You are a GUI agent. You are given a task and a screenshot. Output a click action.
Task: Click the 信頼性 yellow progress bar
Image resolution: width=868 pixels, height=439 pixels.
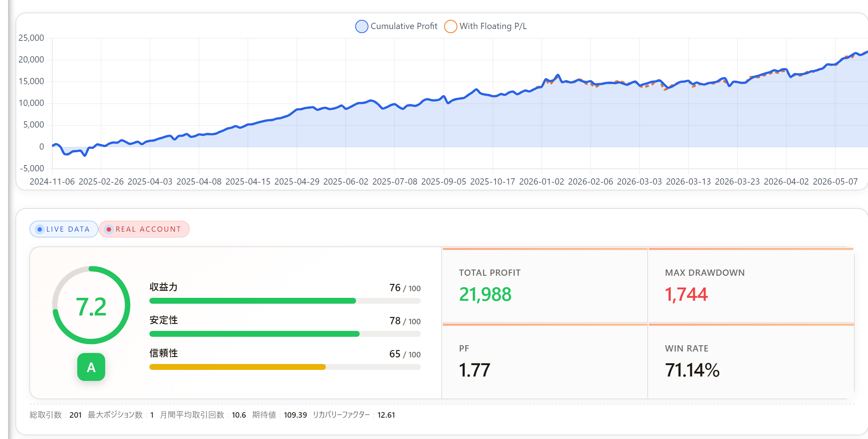(x=285, y=367)
